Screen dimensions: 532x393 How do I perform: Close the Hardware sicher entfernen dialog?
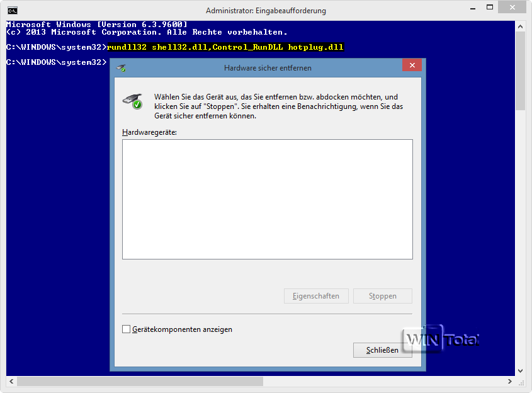[x=412, y=65]
